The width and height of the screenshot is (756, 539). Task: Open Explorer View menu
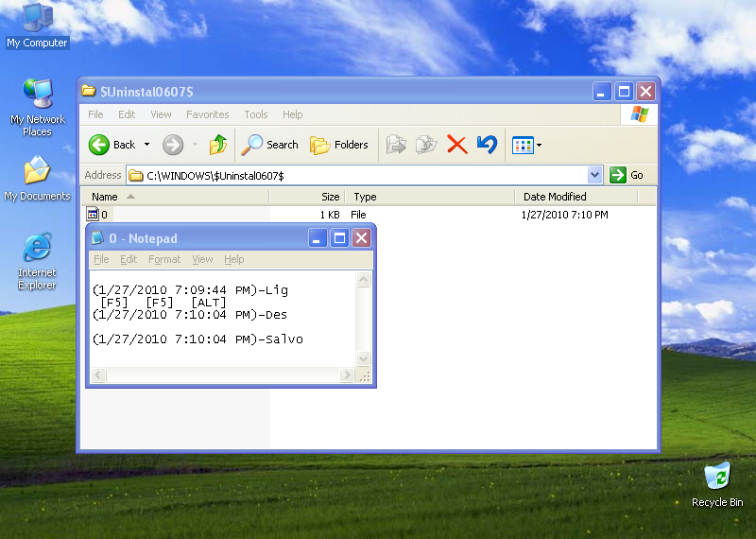coord(161,114)
